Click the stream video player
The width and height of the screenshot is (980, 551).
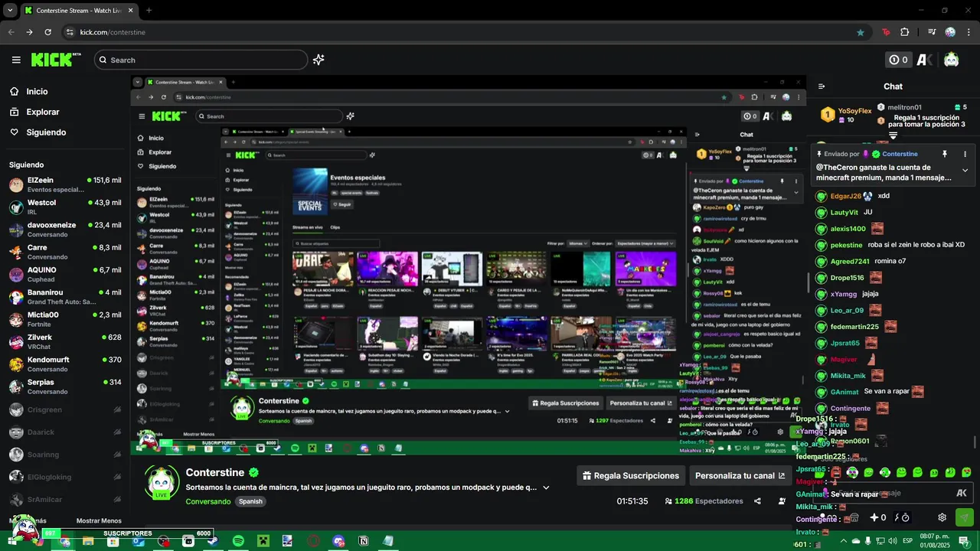click(x=468, y=266)
